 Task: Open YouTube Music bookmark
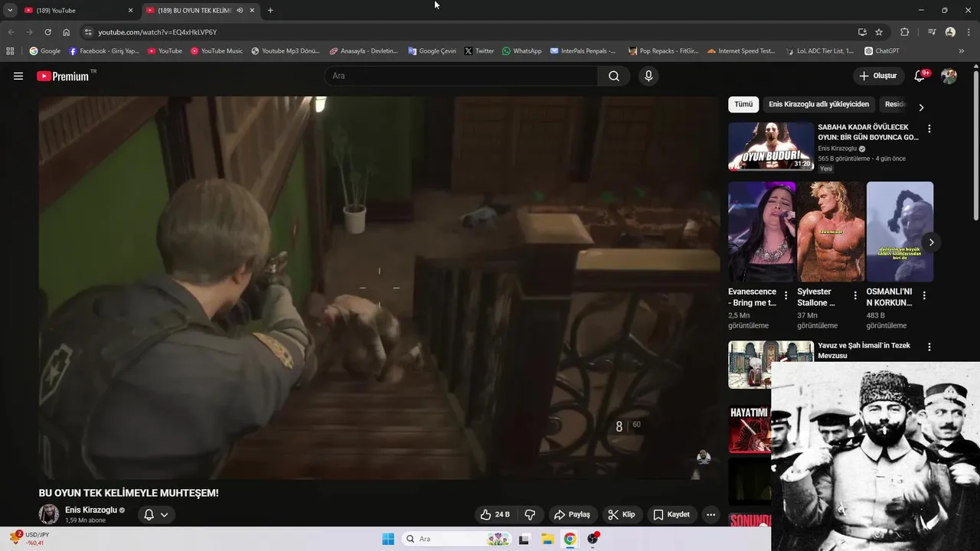(x=216, y=51)
